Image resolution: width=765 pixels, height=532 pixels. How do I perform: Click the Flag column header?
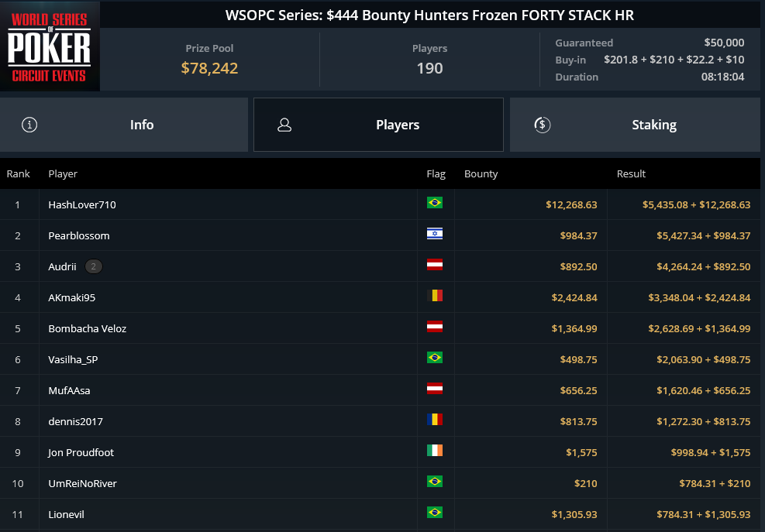[x=436, y=174]
